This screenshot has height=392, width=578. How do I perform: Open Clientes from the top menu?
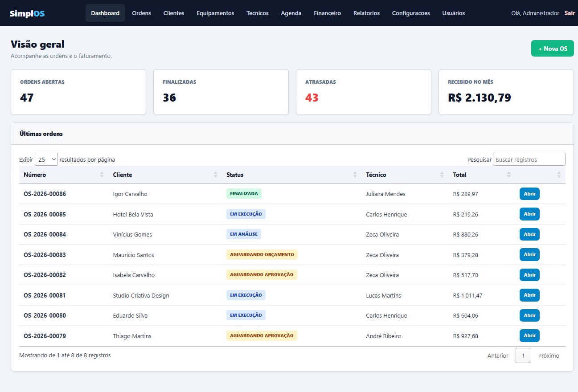(174, 13)
